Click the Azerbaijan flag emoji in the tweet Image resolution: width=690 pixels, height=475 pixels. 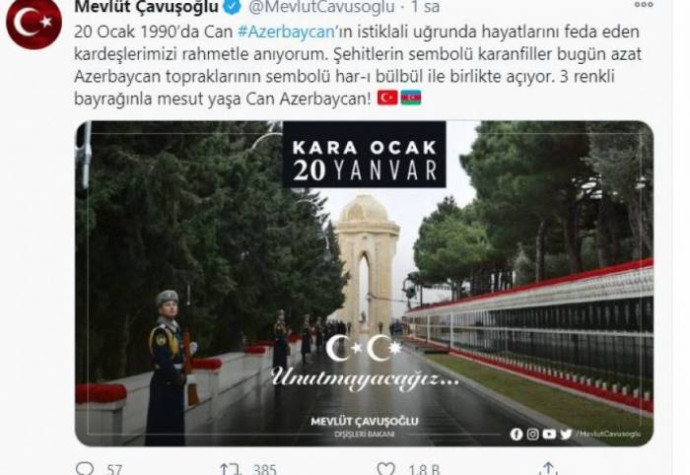(x=411, y=98)
